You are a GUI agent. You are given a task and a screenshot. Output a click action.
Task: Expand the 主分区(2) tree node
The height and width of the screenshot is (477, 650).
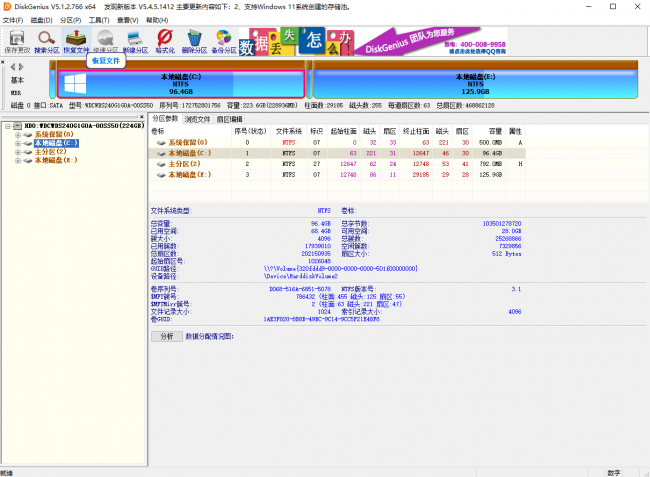18,152
